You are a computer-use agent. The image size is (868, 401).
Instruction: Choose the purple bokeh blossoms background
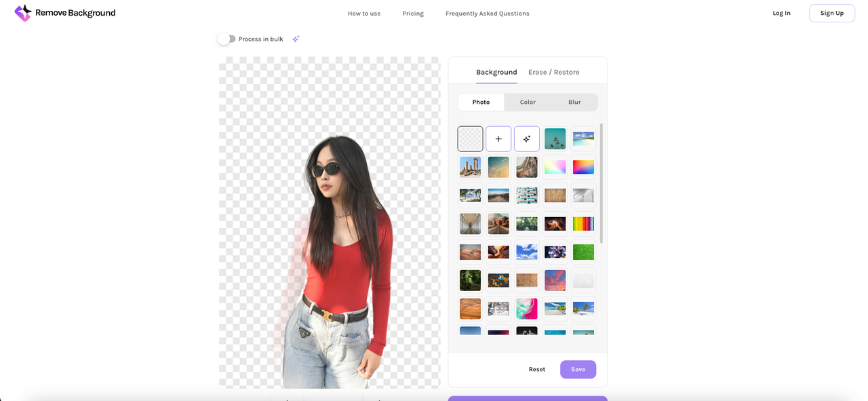(555, 252)
